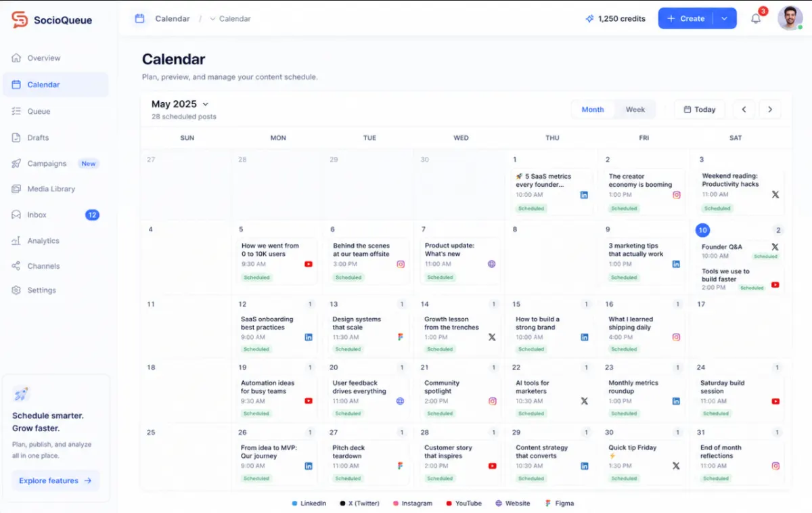Open 'Automation ideas for busy teams' post
Image resolution: width=812 pixels, height=513 pixels.
pos(277,397)
